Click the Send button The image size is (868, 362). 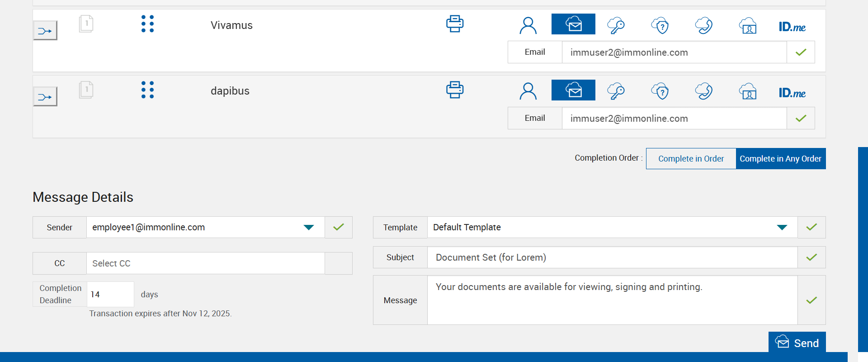tap(797, 343)
